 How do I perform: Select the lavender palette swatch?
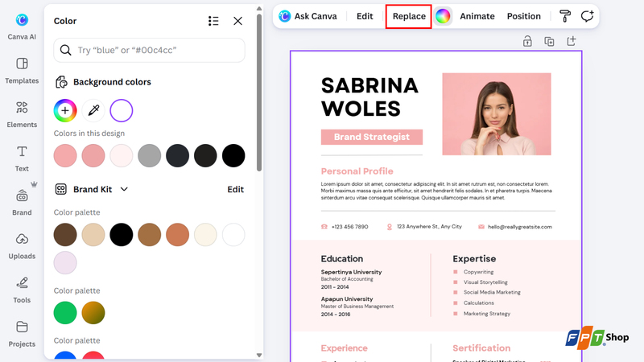coord(65,263)
